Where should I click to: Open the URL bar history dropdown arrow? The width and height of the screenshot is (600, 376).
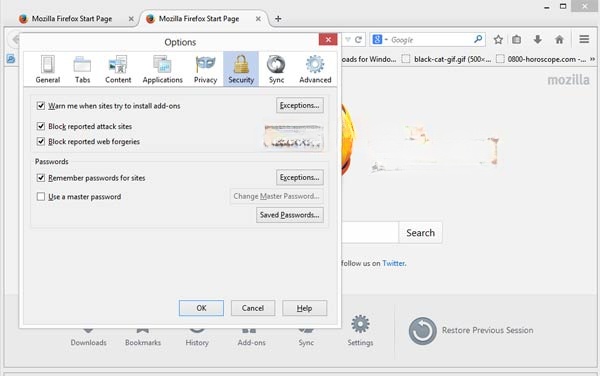[x=348, y=39]
